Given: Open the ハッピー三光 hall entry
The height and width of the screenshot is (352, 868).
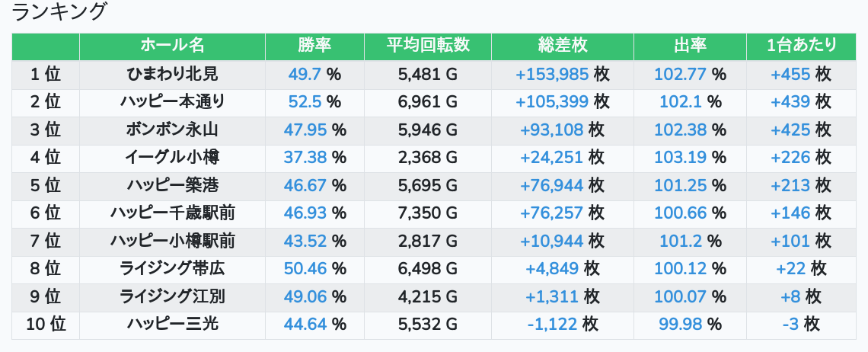Looking at the screenshot, I should 172,324.
